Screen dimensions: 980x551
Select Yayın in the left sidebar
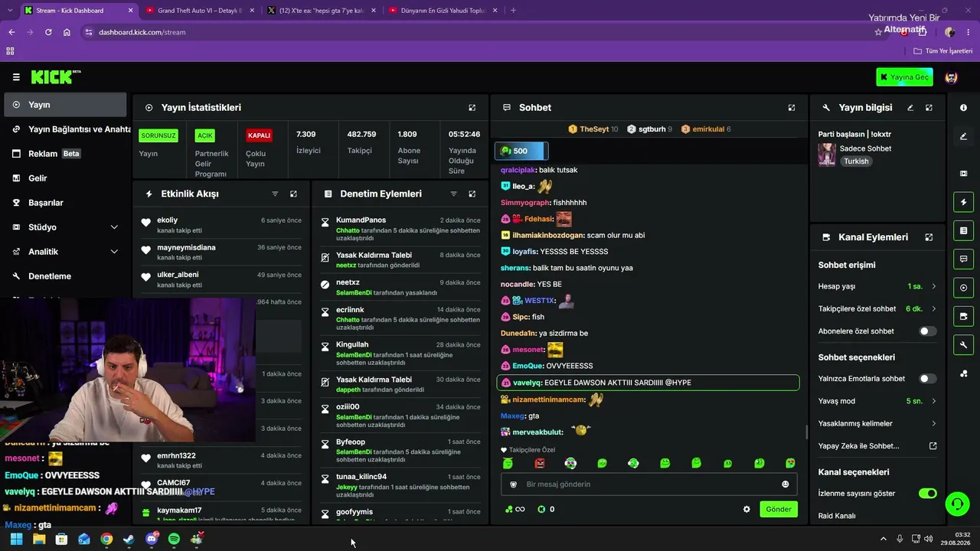pos(65,105)
